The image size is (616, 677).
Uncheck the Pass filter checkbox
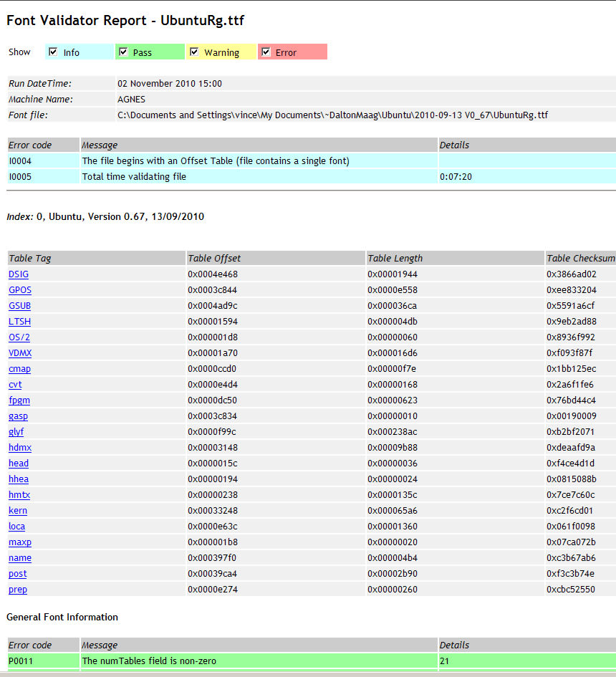point(123,52)
